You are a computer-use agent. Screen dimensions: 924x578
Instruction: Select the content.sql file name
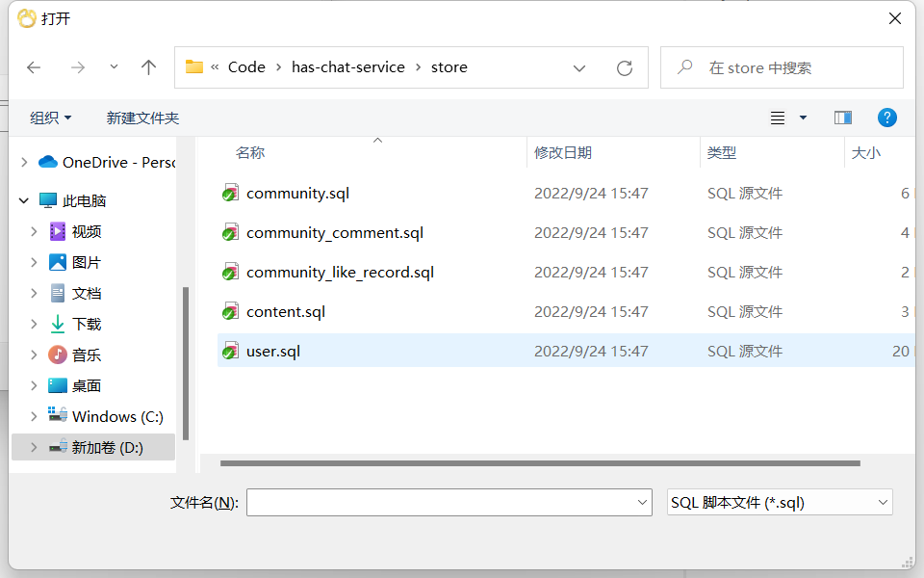286,312
